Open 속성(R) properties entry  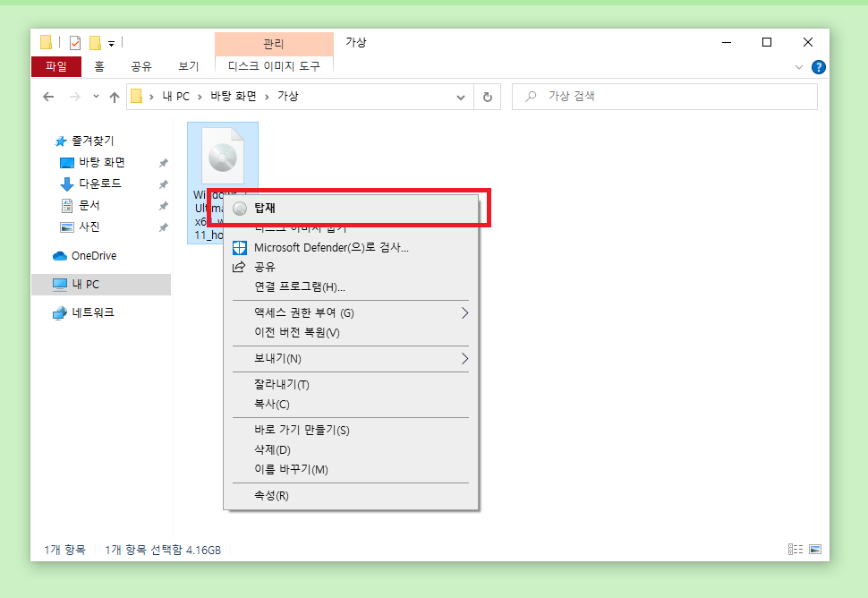351,496
